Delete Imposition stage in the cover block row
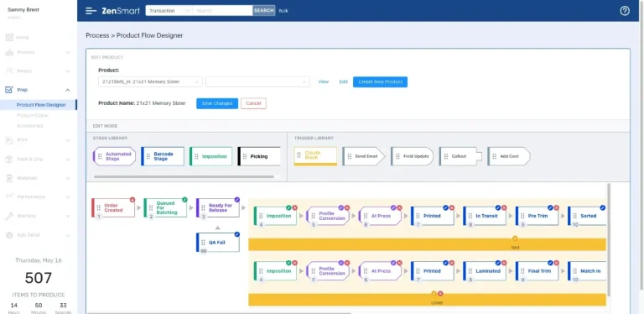644x314 pixels. point(295,263)
